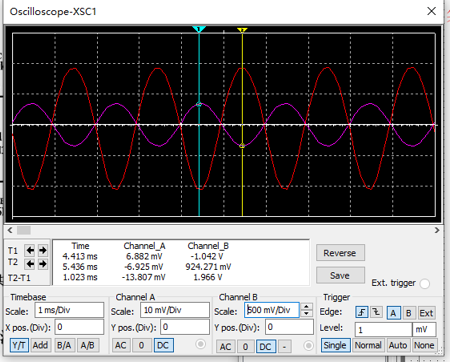Decrease Channel B scale with down stepper
The height and width of the screenshot is (363, 451).
tap(306, 314)
